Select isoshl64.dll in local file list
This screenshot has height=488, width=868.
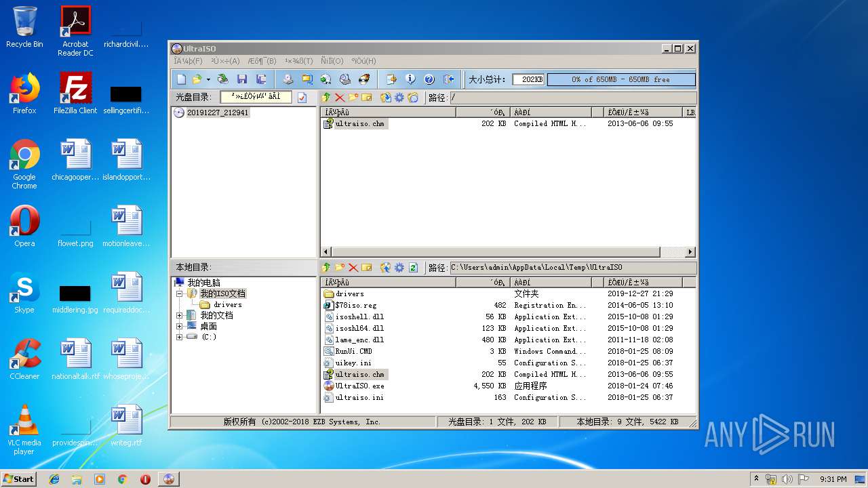coord(359,329)
